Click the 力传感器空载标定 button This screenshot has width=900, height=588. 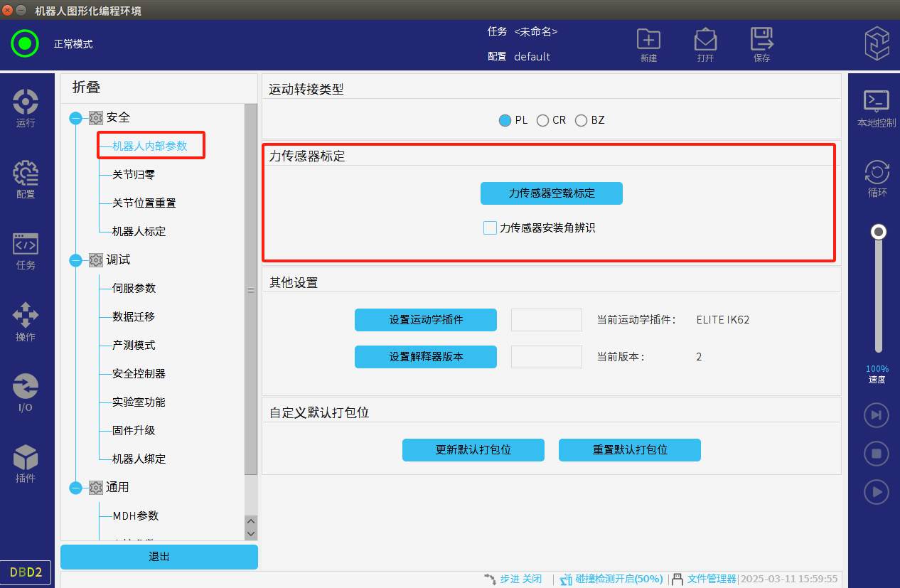551,193
